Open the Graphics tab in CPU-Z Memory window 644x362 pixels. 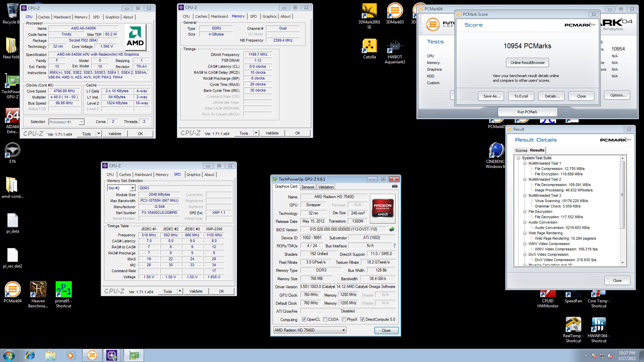point(269,16)
